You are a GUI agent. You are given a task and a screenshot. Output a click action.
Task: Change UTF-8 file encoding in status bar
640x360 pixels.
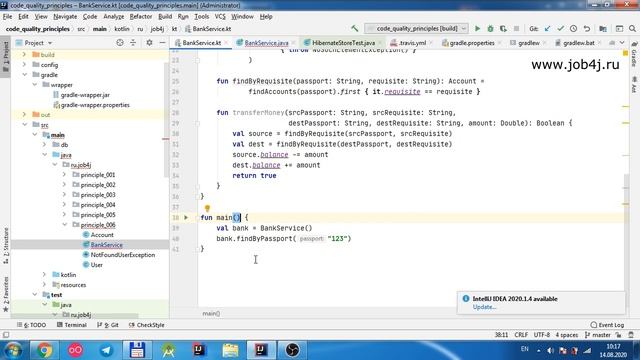click(x=542, y=335)
